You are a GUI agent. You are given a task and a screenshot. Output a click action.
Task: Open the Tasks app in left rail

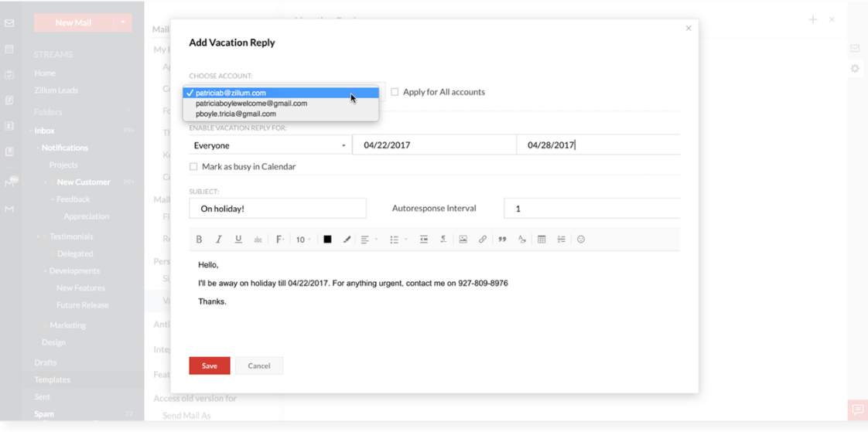[x=9, y=75]
